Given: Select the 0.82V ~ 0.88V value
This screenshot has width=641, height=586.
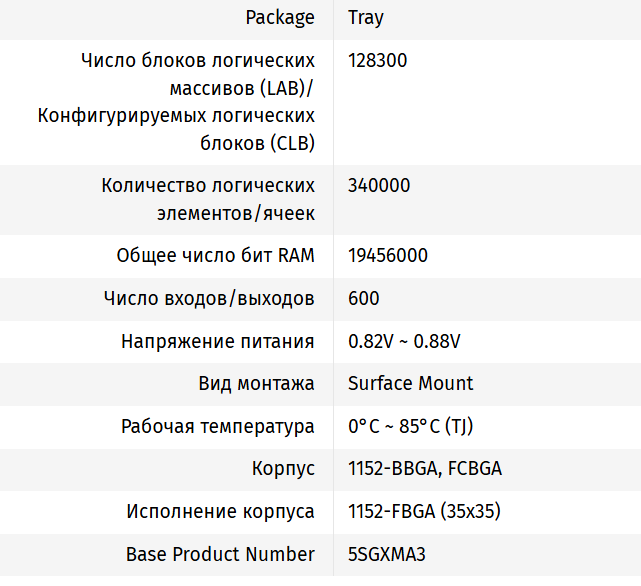Looking at the screenshot, I should pos(404,342).
